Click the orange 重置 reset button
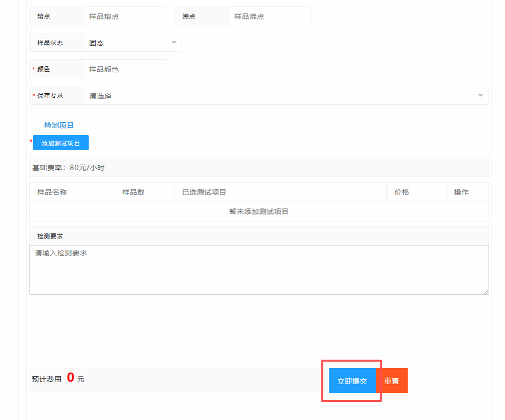This screenshot has height=420, width=505. coord(392,381)
